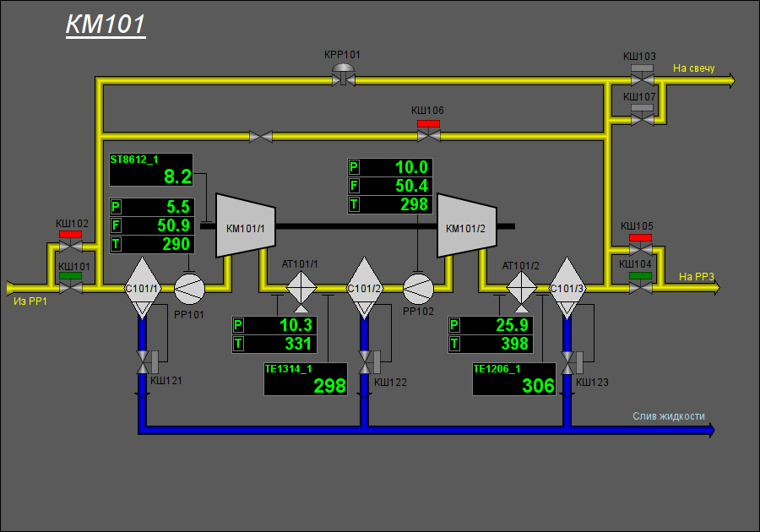Click the КШ103 valve to flare

(643, 80)
